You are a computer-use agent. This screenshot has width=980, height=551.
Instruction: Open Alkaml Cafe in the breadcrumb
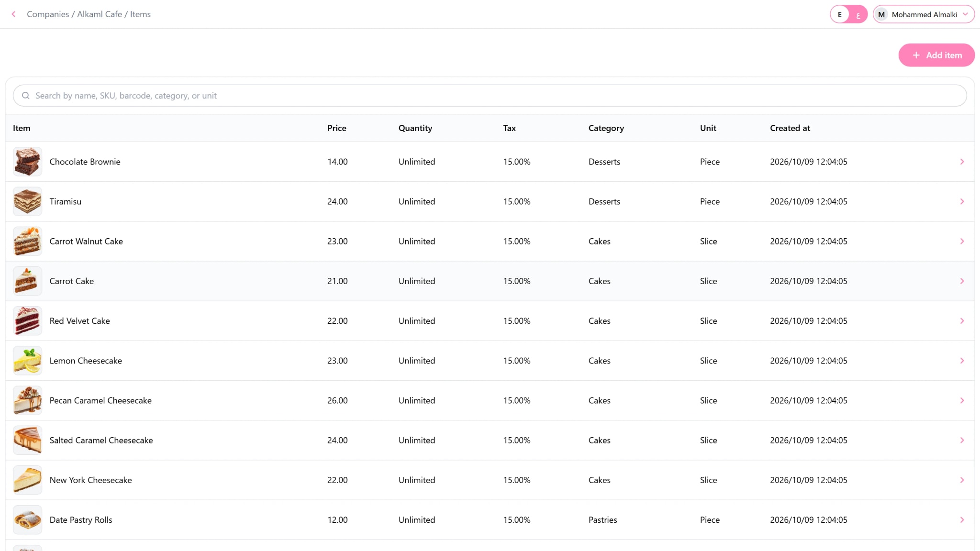(x=100, y=14)
